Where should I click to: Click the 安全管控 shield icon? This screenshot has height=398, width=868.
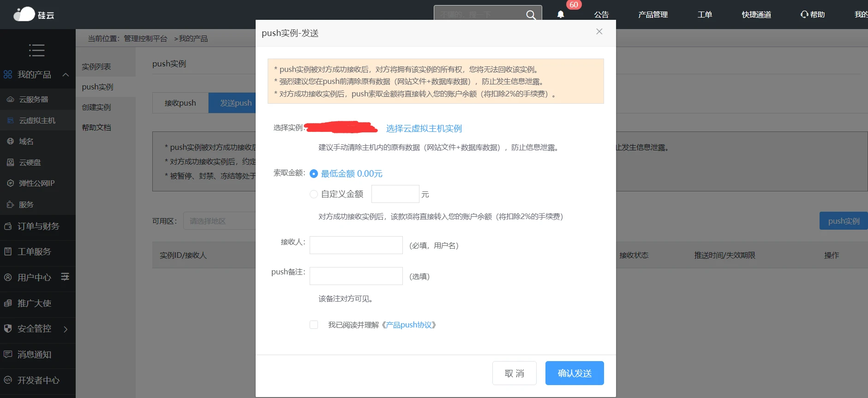coord(8,328)
